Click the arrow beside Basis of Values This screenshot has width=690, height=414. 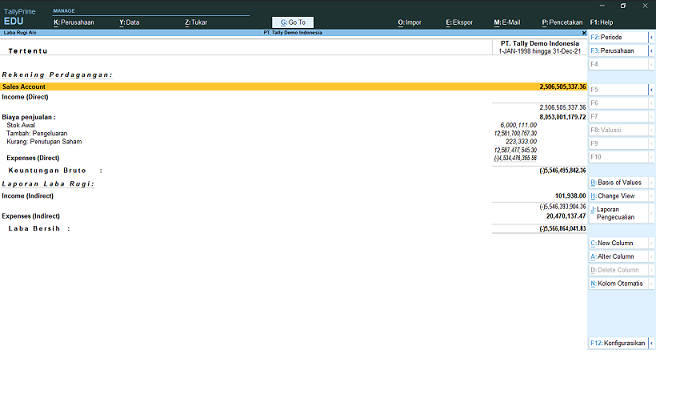pyautogui.click(x=652, y=183)
